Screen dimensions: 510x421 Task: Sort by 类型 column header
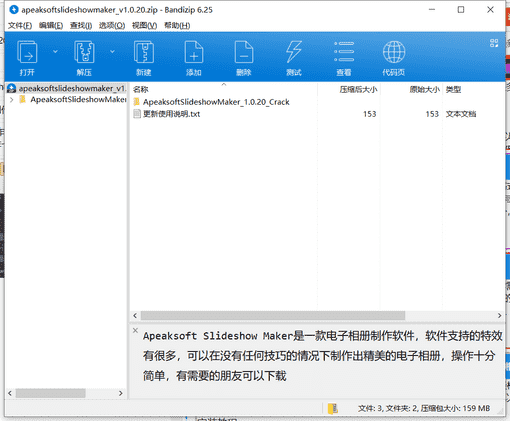click(x=453, y=89)
